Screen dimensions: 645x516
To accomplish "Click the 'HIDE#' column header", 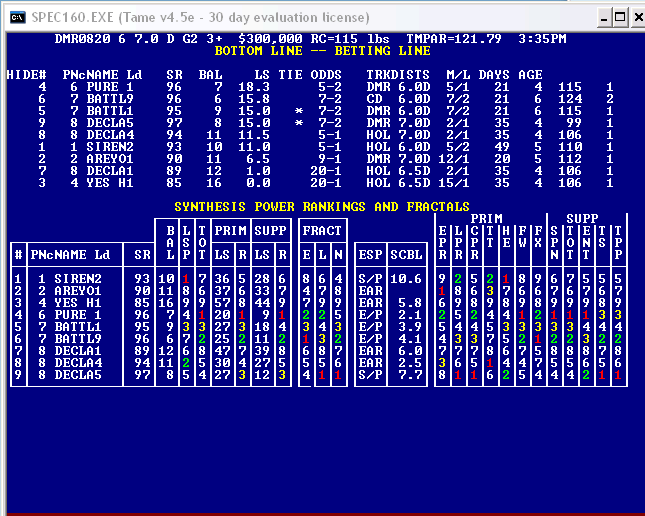I will point(27,75).
